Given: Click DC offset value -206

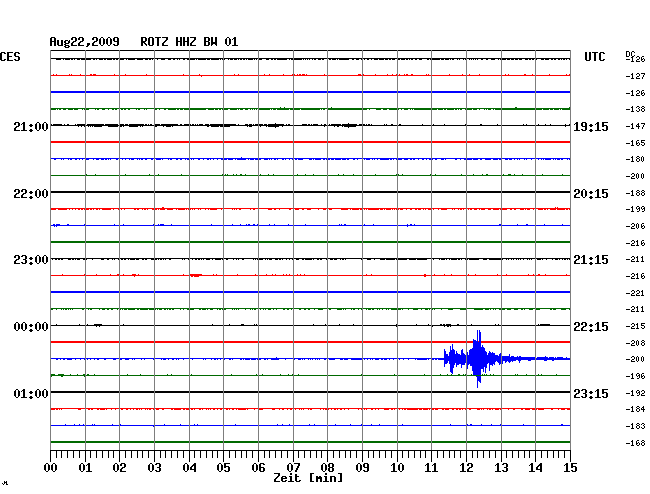Looking at the screenshot, I should tap(635, 227).
